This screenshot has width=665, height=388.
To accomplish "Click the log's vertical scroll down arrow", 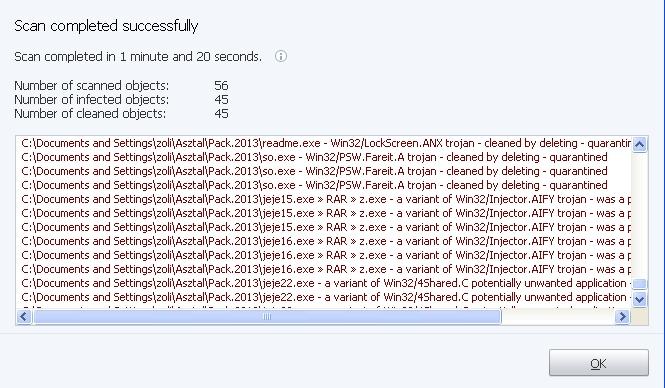I will (640, 299).
